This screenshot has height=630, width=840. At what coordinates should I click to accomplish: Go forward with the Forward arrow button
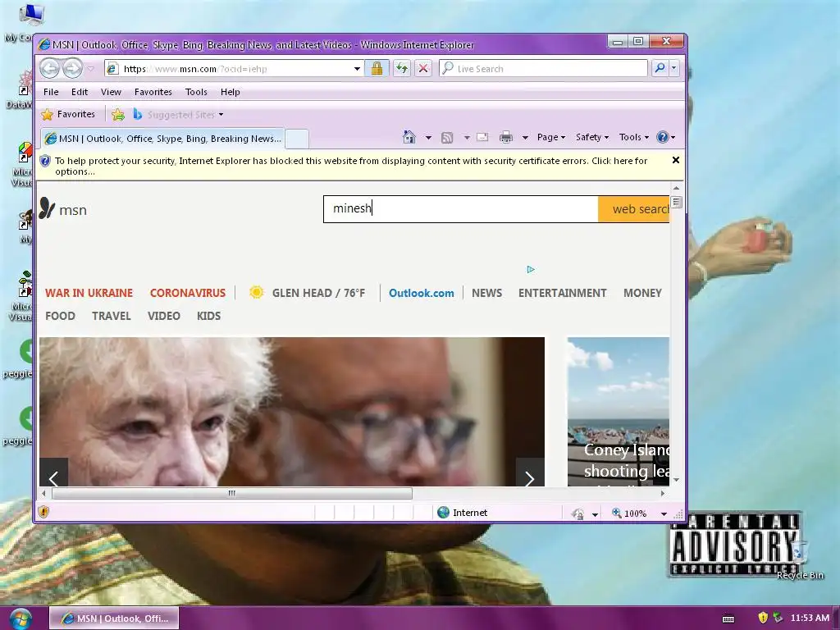click(72, 69)
